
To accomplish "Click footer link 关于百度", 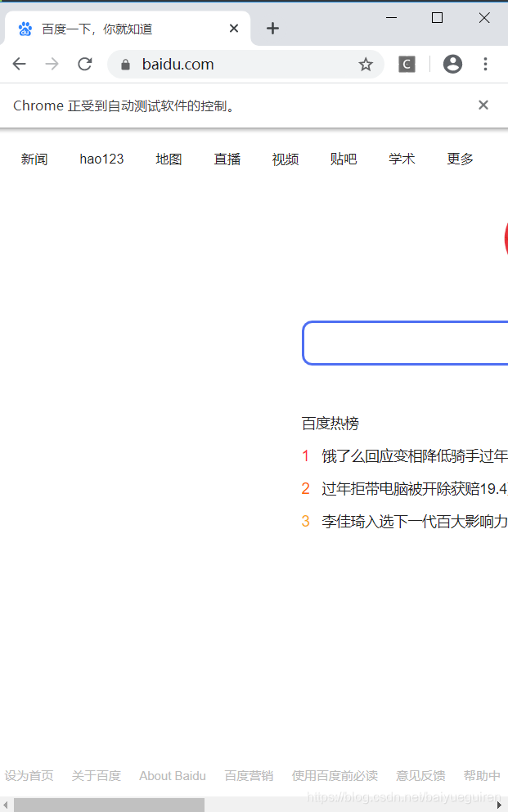I will pyautogui.click(x=97, y=776).
